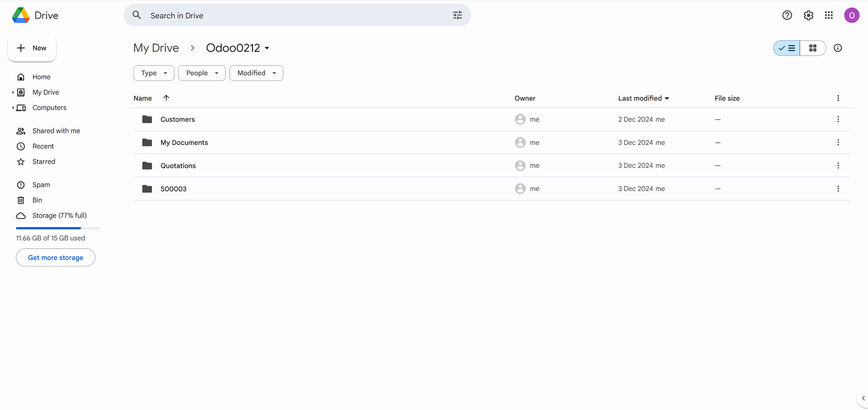The image size is (868, 410).
Task: Open more actions for Customers folder
Action: pos(838,119)
